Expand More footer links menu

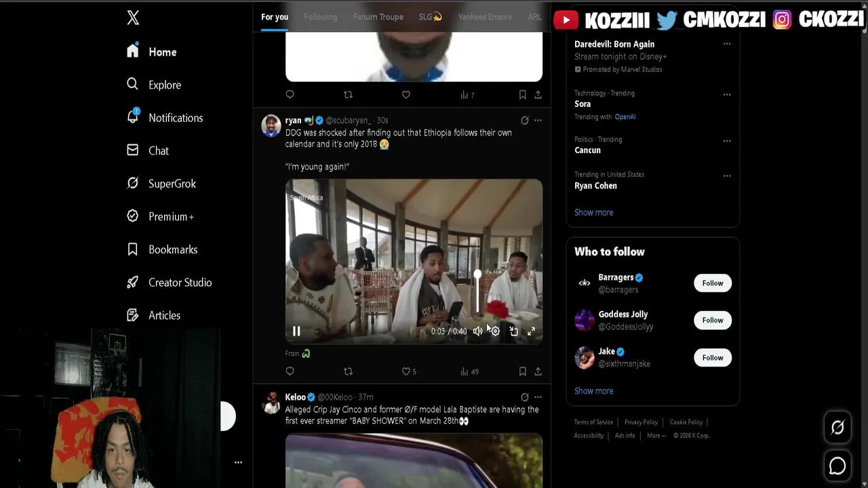(656, 436)
